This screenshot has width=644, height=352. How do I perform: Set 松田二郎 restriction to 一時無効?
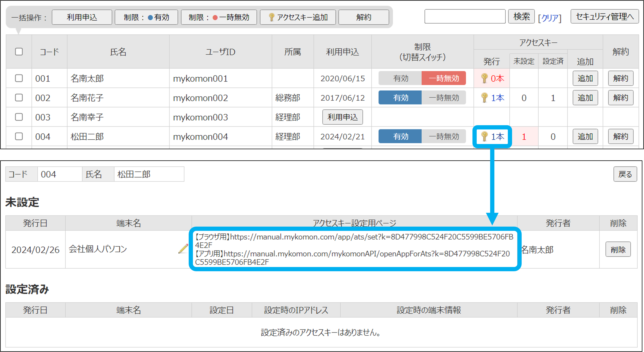click(444, 137)
